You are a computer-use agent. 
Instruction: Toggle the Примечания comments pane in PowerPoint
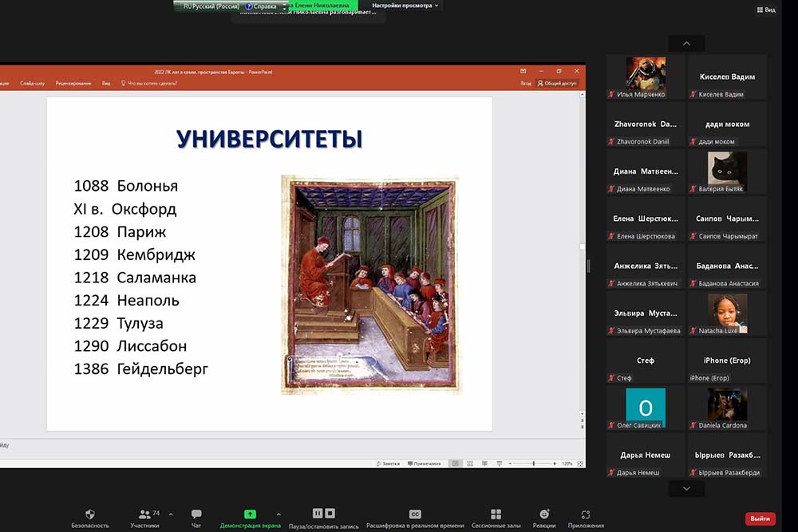point(425,463)
